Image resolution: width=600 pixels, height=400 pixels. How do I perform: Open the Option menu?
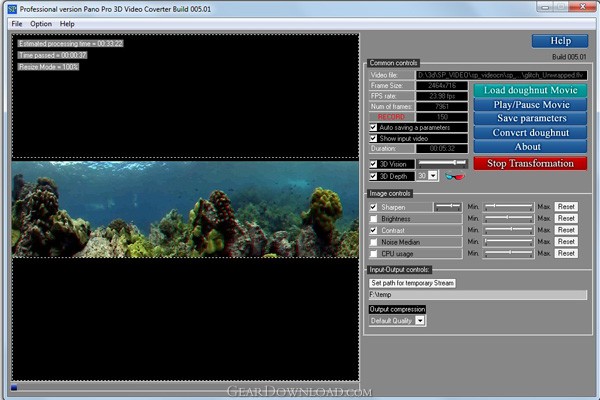point(41,24)
